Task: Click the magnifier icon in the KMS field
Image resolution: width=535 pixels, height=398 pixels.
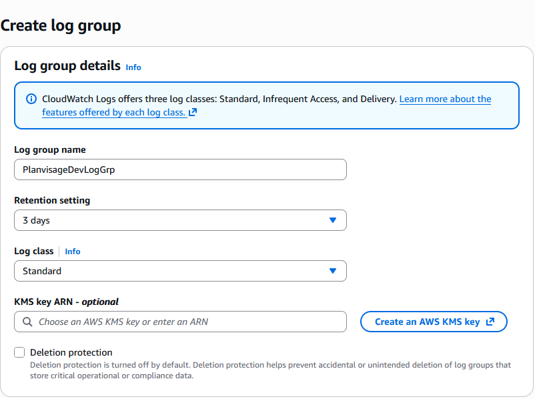Action: (27, 322)
